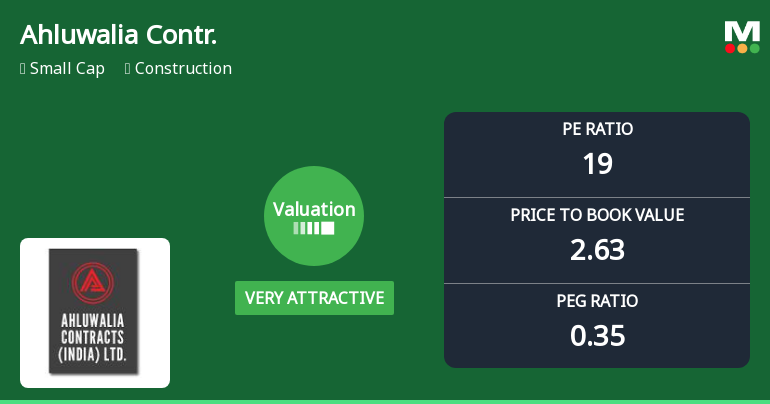Click the price to book value 2.63

(597, 249)
